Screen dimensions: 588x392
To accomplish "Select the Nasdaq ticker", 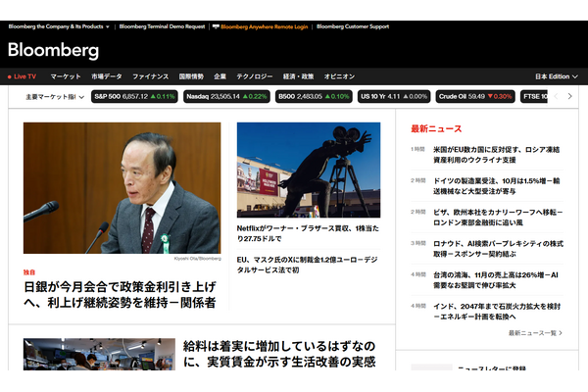I will (226, 96).
